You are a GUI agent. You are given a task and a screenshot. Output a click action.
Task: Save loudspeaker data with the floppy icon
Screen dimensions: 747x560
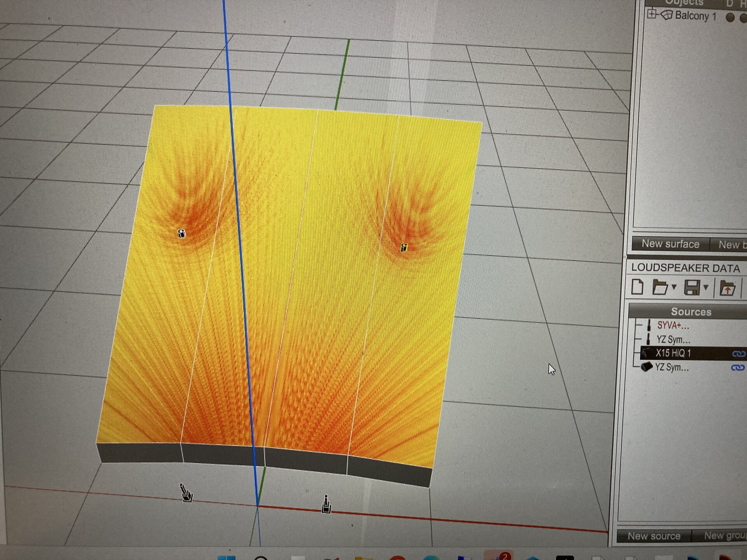click(x=692, y=288)
